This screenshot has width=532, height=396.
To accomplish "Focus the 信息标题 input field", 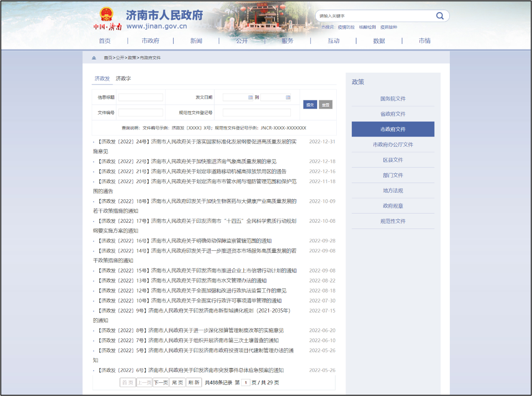I will (141, 97).
